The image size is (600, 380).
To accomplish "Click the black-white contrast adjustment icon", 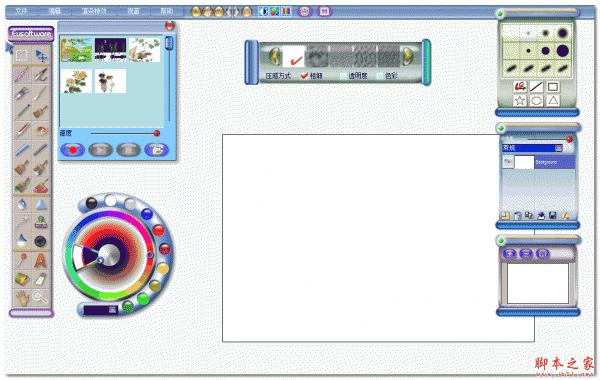I will pos(263,11).
